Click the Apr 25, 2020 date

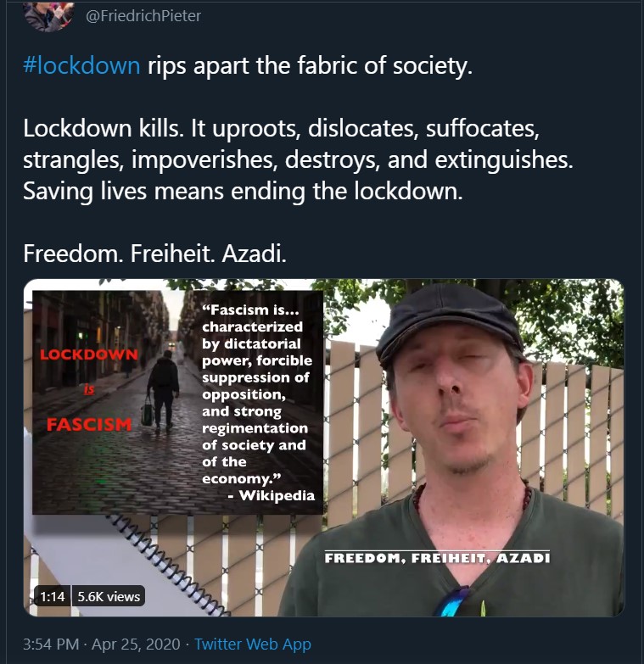136,644
